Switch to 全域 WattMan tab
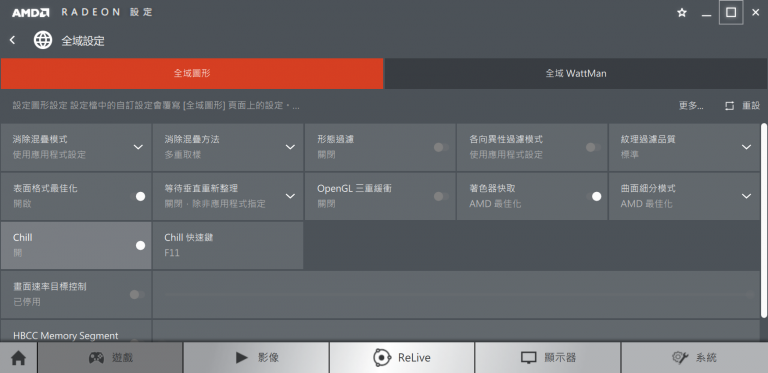Viewport: 768px width, 373px height. point(576,73)
